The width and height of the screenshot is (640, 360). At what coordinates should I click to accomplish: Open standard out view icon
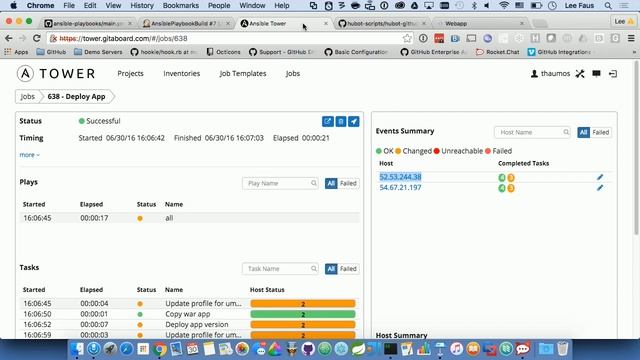(327, 121)
